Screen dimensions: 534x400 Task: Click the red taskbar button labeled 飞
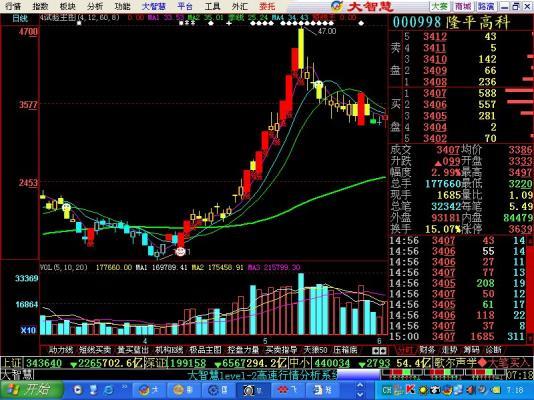coord(287,390)
